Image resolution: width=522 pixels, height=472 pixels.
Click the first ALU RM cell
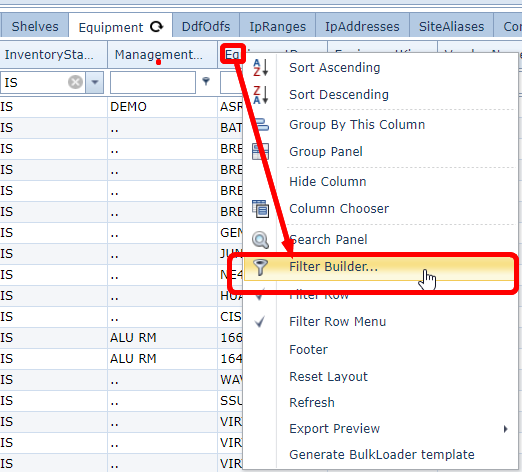point(162,338)
